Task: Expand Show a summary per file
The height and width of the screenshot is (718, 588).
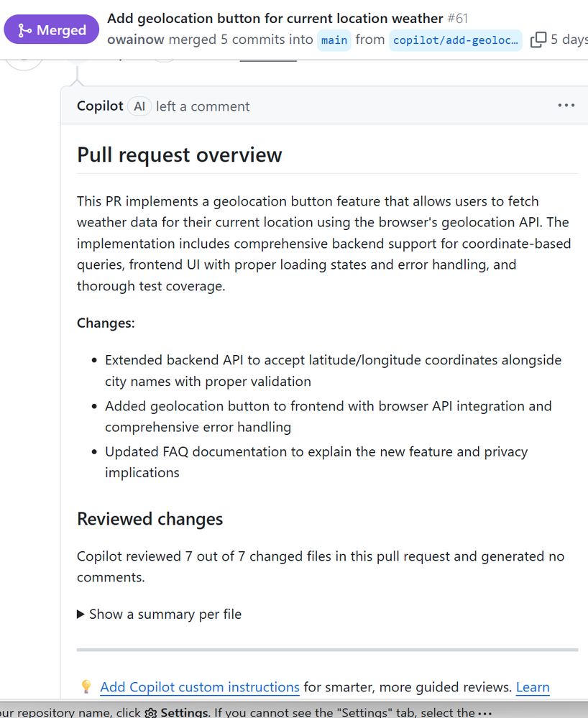Action: pos(159,614)
